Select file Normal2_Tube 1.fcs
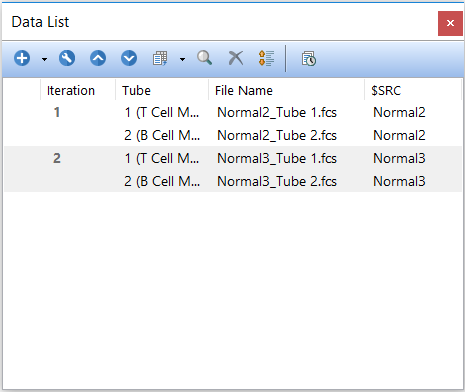This screenshot has height=392, width=465. tap(277, 112)
